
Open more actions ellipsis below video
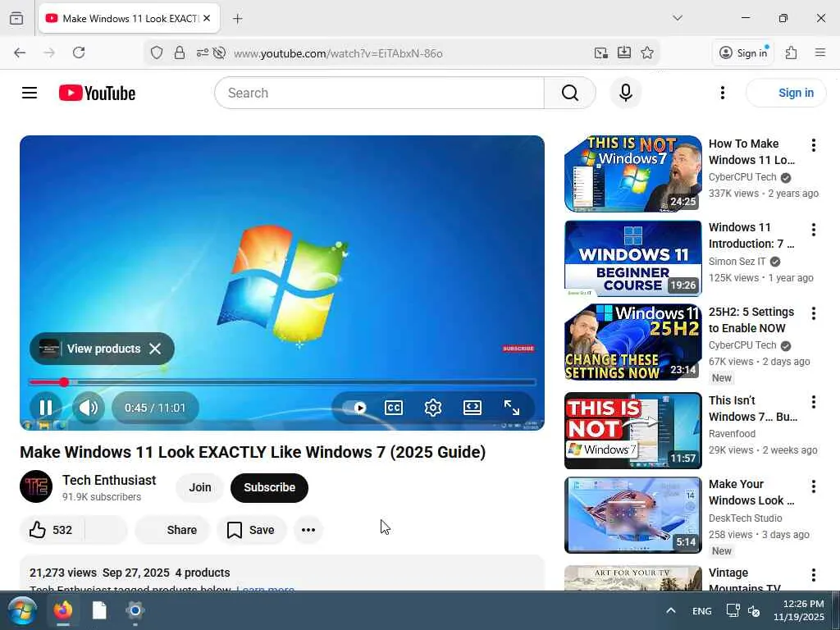[308, 530]
